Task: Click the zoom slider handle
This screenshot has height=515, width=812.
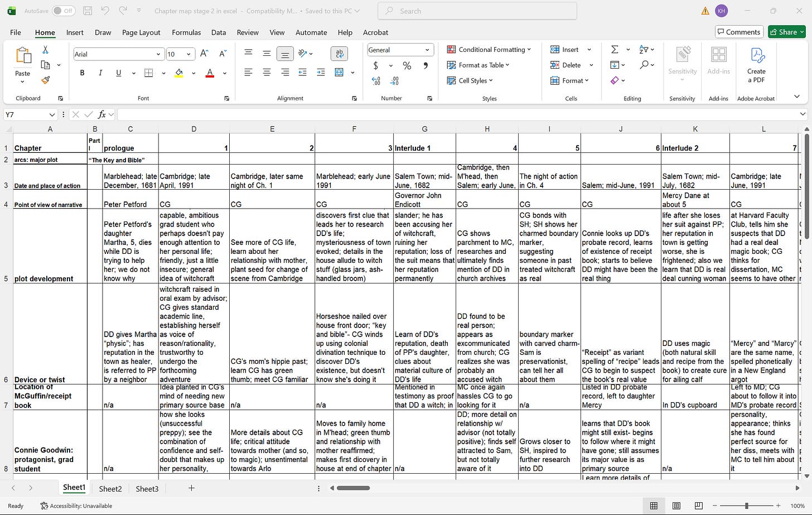Action: pos(746,506)
